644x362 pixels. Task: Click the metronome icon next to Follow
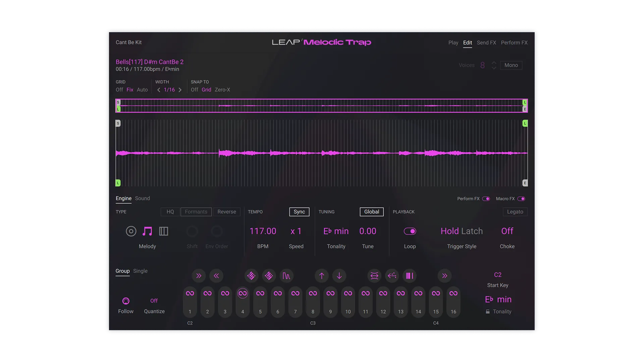pyautogui.click(x=126, y=301)
